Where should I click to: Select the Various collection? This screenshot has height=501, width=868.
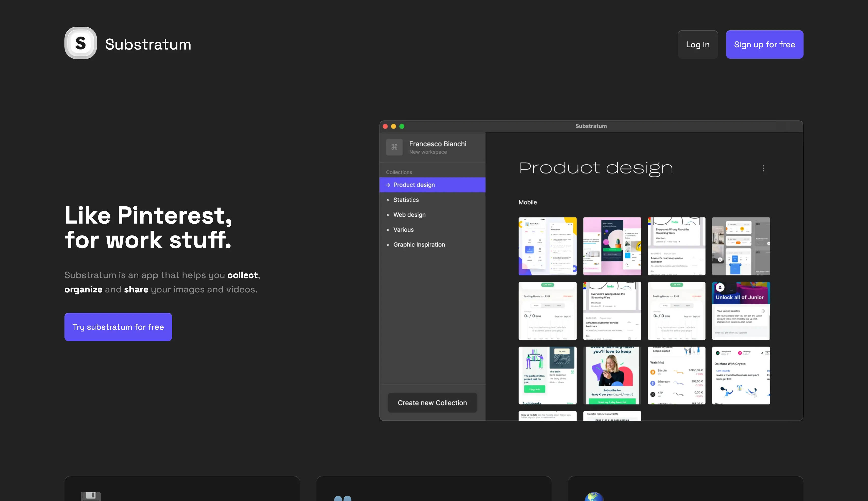[403, 229]
